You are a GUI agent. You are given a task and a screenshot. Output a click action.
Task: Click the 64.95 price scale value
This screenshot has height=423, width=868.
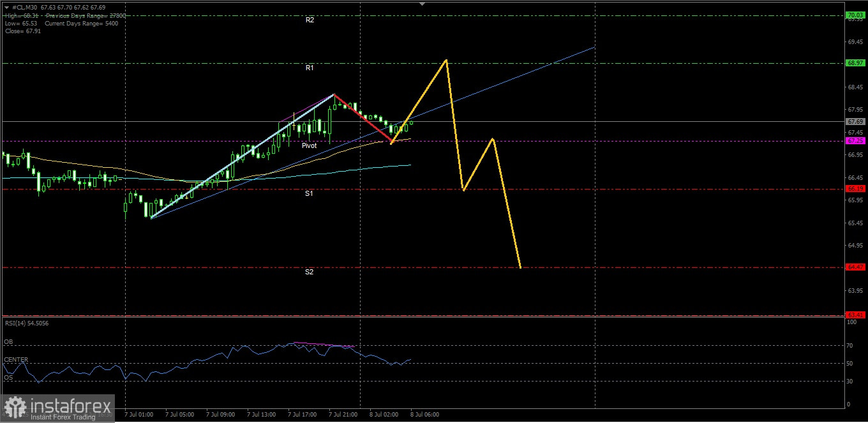(855, 246)
